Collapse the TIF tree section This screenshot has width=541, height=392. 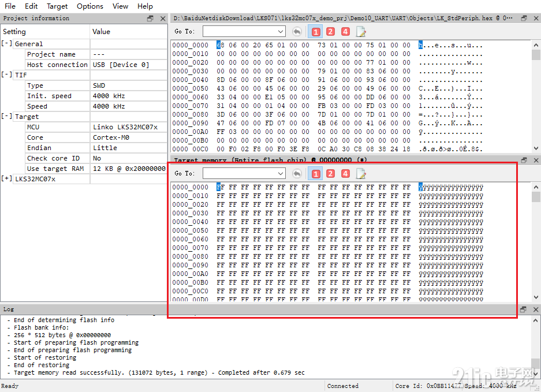(6, 74)
